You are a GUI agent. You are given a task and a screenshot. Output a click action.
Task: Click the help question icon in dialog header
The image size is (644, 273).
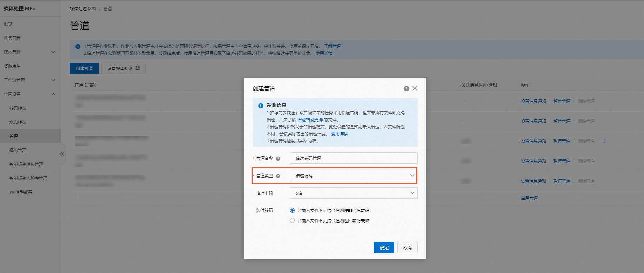(x=406, y=89)
